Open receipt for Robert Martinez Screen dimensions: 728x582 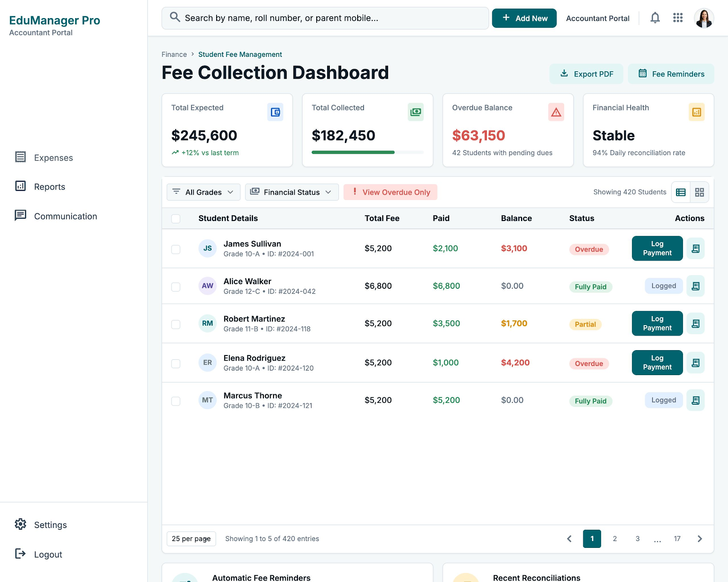click(x=695, y=323)
